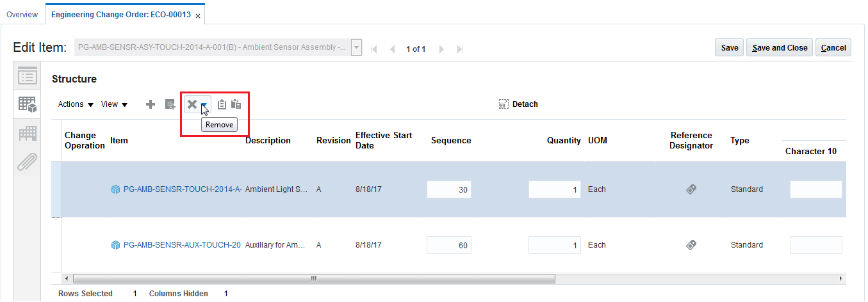Expand the Remove button dropdown arrow
Viewport: 868px width, 302px height.
coord(204,105)
